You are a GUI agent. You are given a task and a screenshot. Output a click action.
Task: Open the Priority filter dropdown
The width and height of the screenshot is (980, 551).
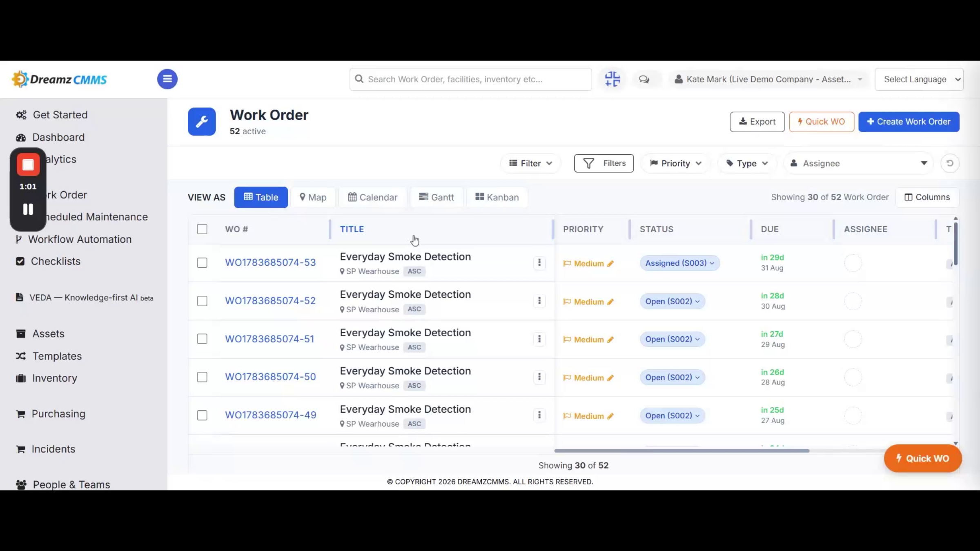[675, 163]
